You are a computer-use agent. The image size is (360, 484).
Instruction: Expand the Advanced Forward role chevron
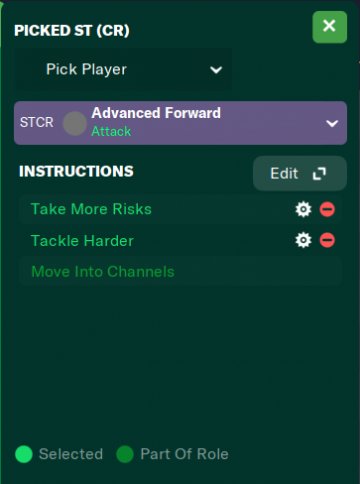[x=332, y=123]
